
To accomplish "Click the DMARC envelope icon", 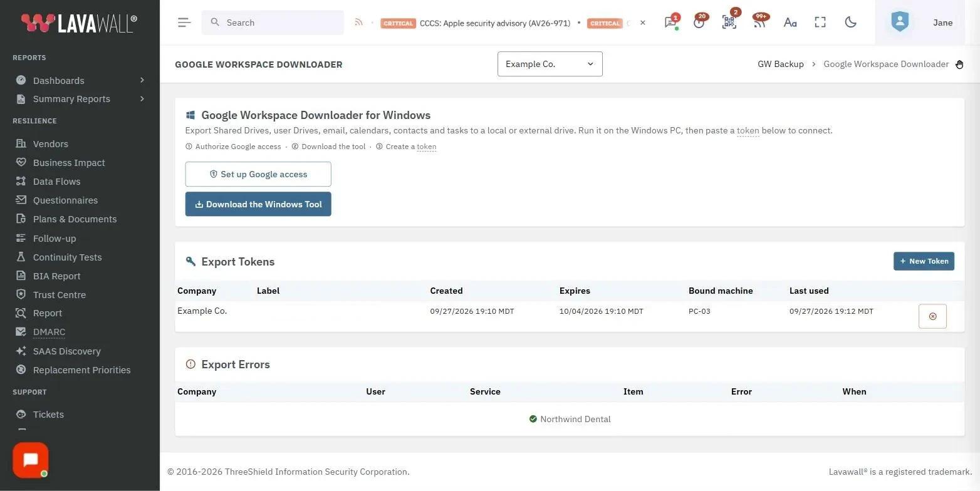I will pos(21,332).
